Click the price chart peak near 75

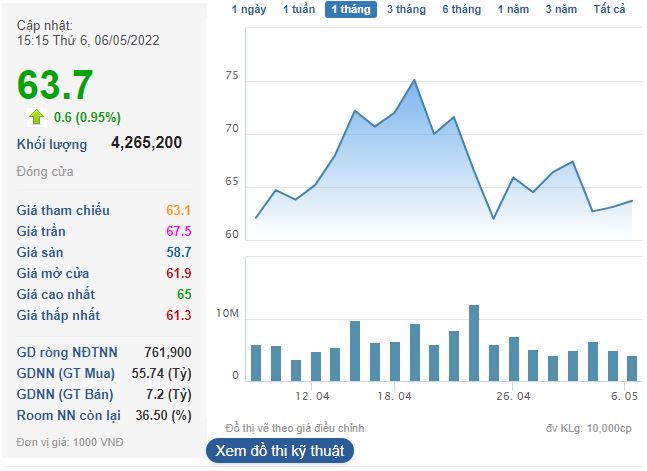(x=414, y=80)
